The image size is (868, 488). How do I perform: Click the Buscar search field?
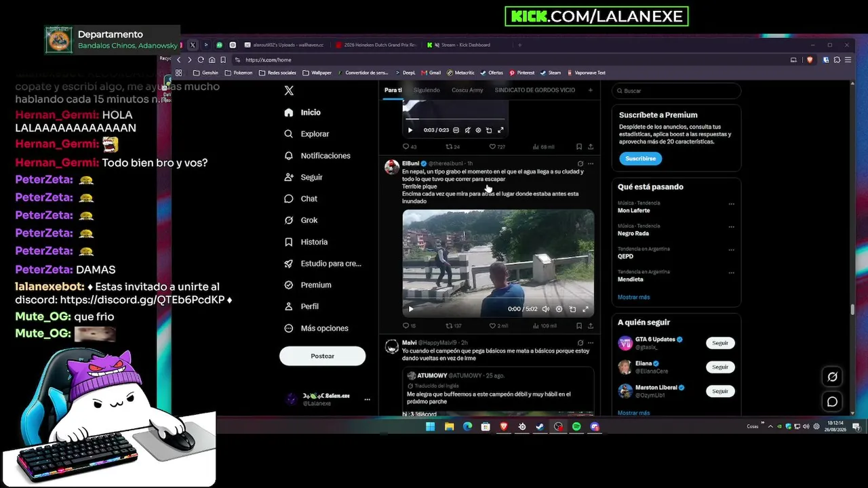tap(676, 91)
